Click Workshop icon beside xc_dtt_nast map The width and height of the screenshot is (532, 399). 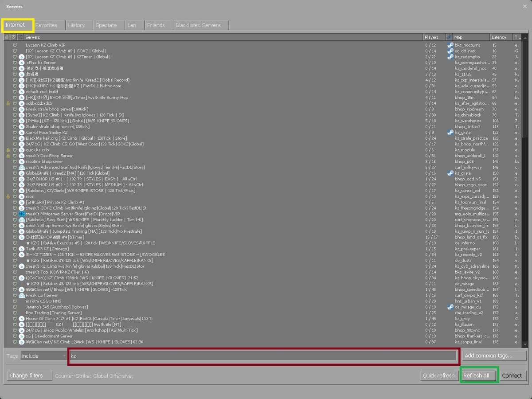tap(450, 51)
